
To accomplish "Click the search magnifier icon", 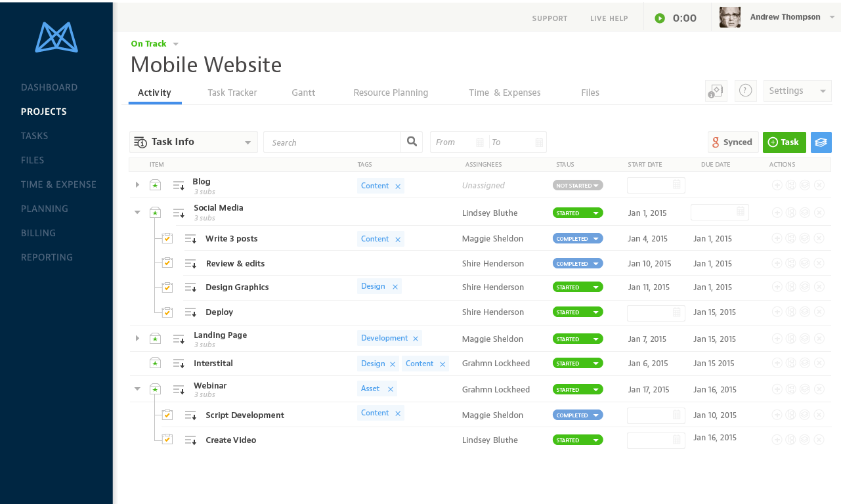I will click(412, 142).
